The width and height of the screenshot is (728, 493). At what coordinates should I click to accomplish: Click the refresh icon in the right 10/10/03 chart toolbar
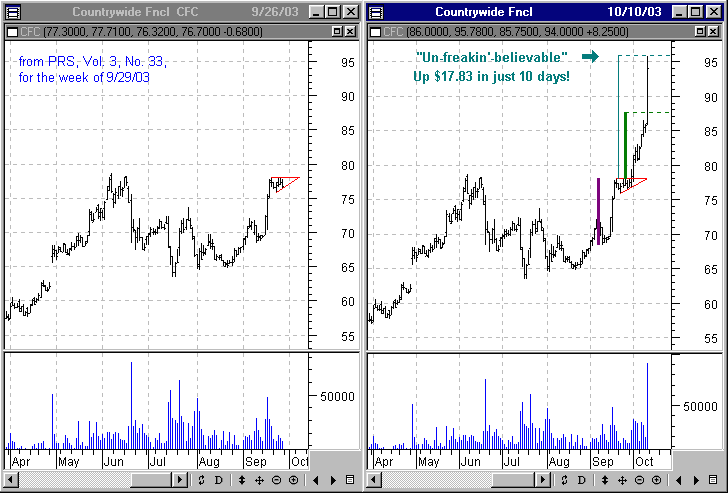565,480
